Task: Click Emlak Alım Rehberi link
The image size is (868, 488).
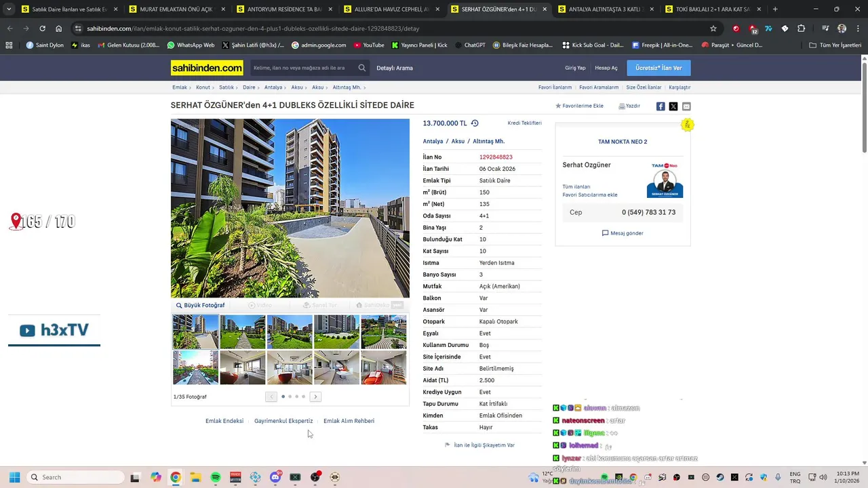Action: point(349,421)
